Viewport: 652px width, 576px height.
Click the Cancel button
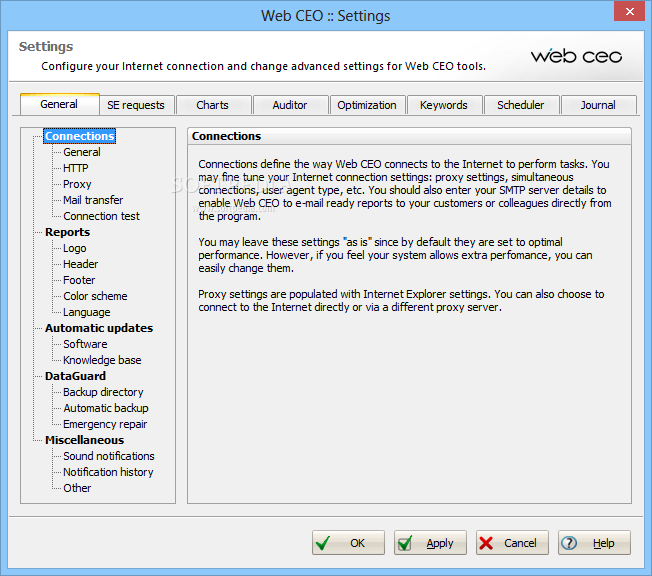click(512, 543)
